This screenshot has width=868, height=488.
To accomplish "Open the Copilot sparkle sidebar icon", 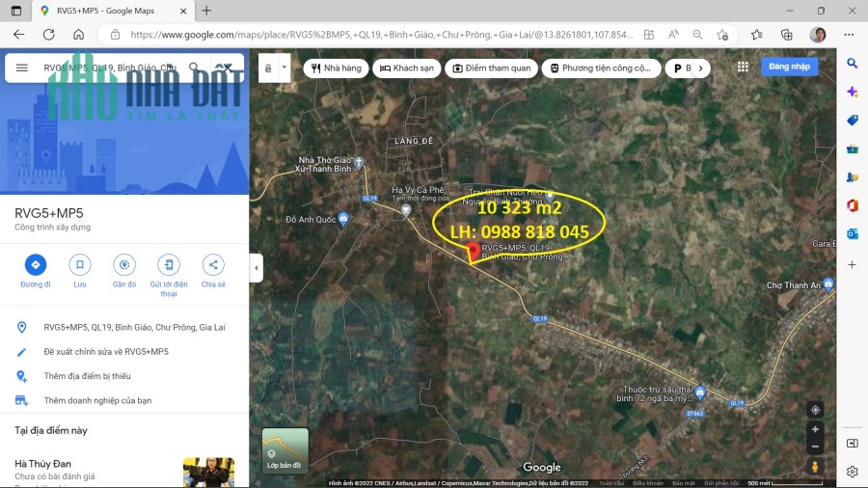I will coord(853,92).
